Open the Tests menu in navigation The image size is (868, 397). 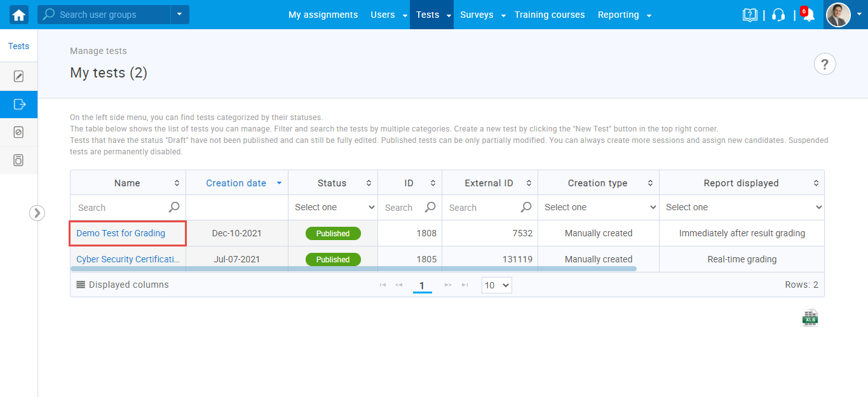click(431, 15)
